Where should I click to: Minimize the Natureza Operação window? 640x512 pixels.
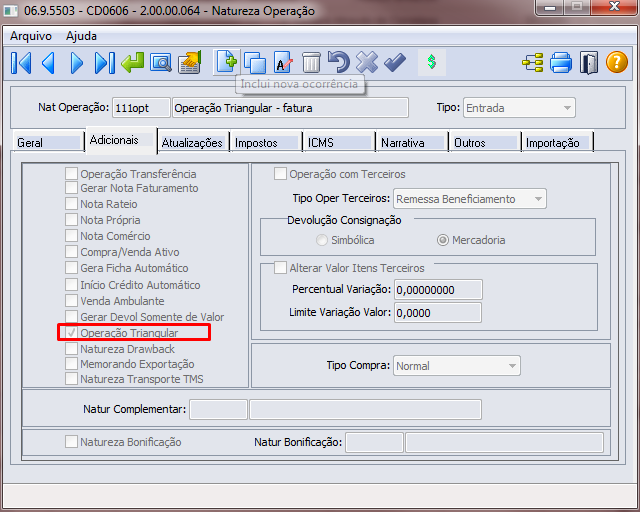[550, 7]
